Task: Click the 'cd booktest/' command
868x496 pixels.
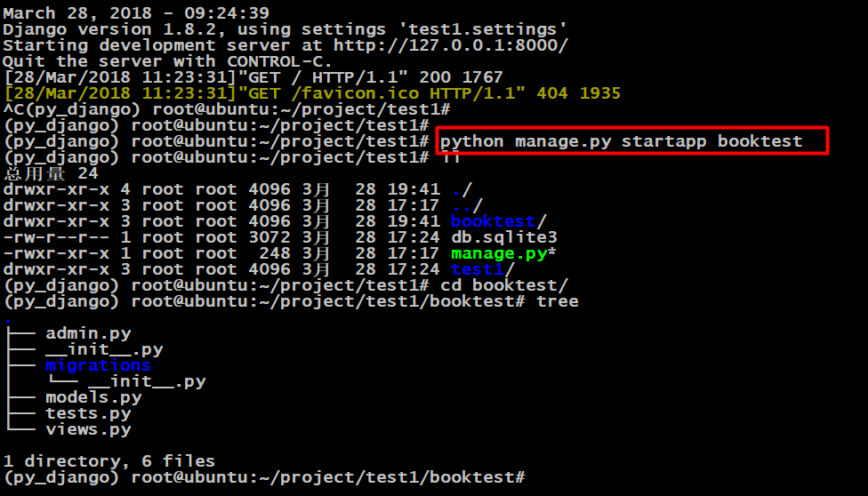Action: [503, 285]
